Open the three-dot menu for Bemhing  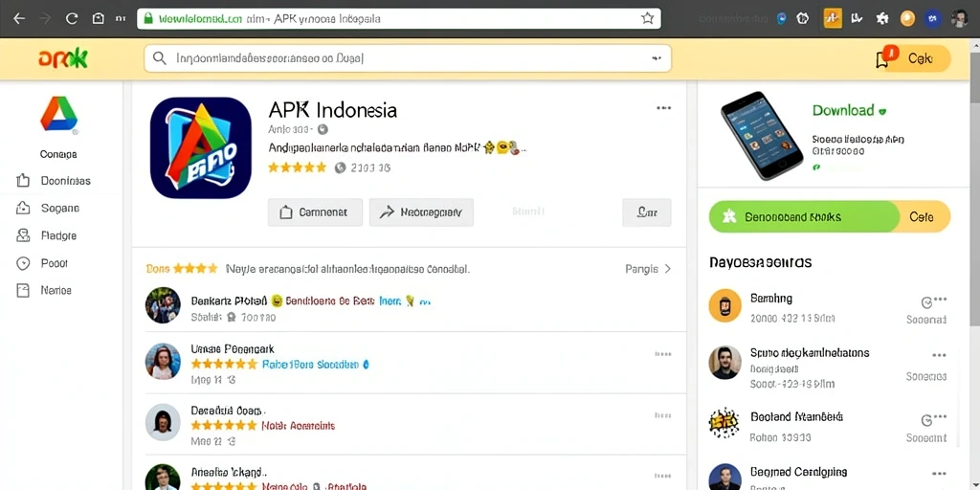click(940, 299)
